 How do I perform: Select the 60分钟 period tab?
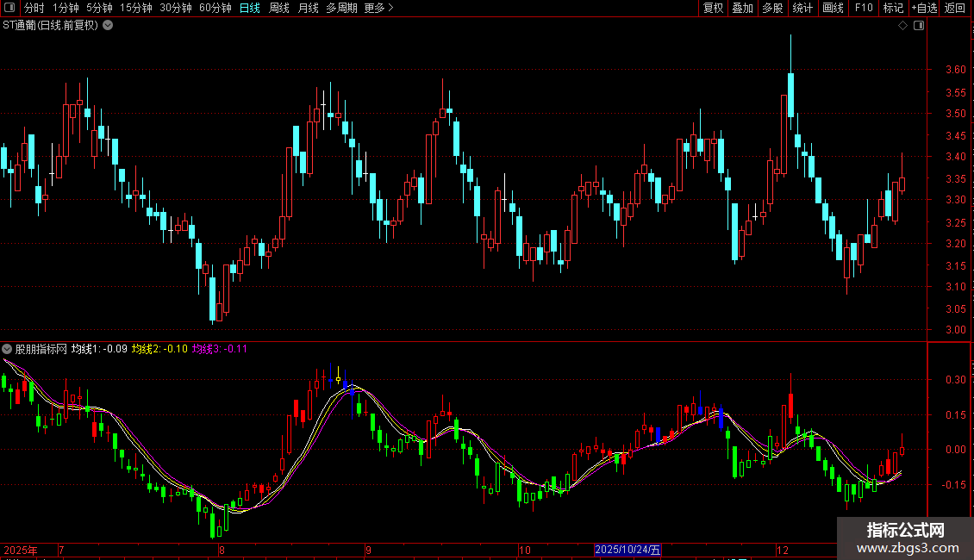coord(215,8)
